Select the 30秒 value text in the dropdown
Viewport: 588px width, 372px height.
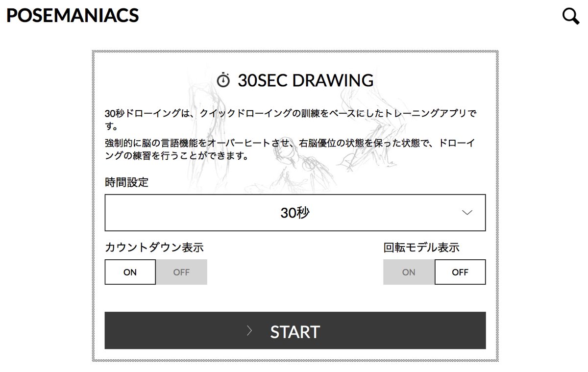(295, 213)
